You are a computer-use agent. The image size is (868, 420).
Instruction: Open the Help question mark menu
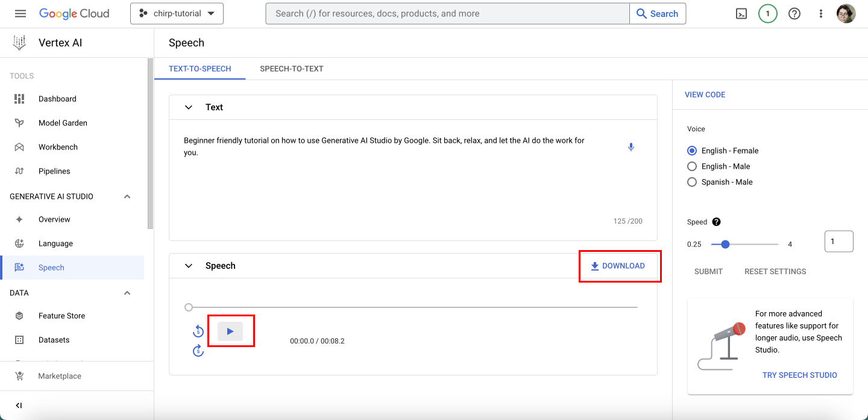[794, 14]
